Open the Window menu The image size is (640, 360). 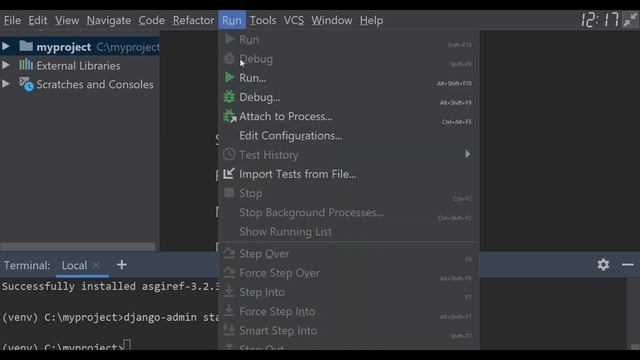coord(331,20)
